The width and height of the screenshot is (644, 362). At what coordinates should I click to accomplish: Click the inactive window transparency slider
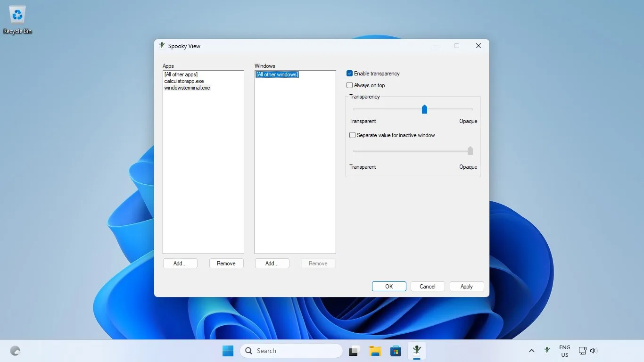click(413, 151)
